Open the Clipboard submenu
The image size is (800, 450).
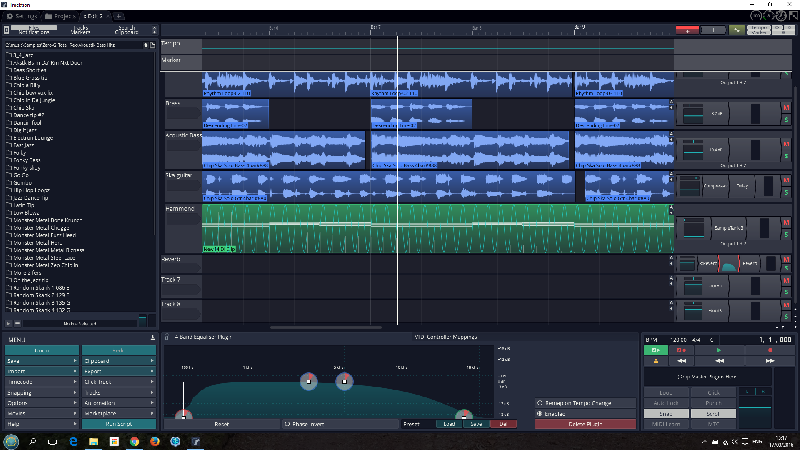[x=118, y=361]
